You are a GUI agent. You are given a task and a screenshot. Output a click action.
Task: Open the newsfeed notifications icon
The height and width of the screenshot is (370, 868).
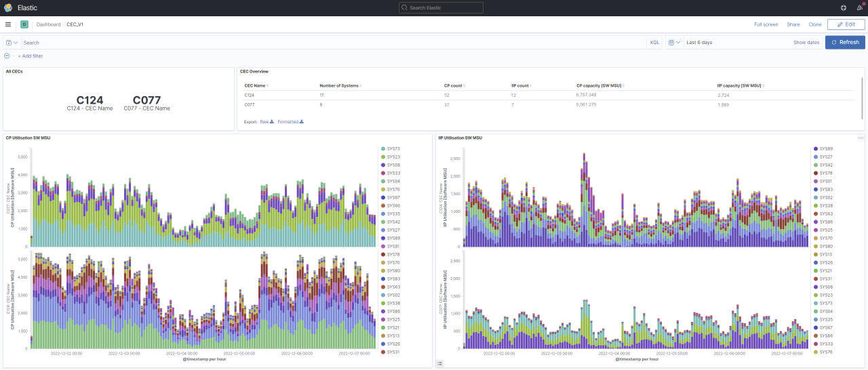pos(859,7)
